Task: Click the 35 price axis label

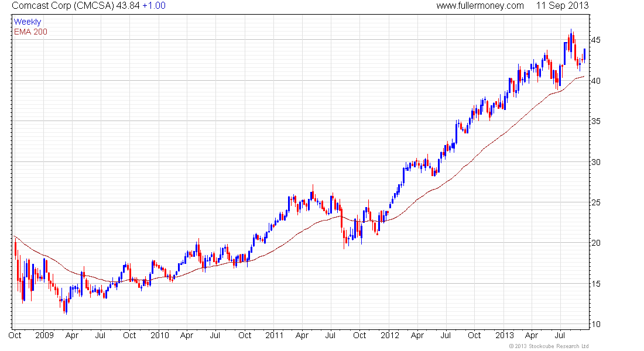Action: point(595,122)
